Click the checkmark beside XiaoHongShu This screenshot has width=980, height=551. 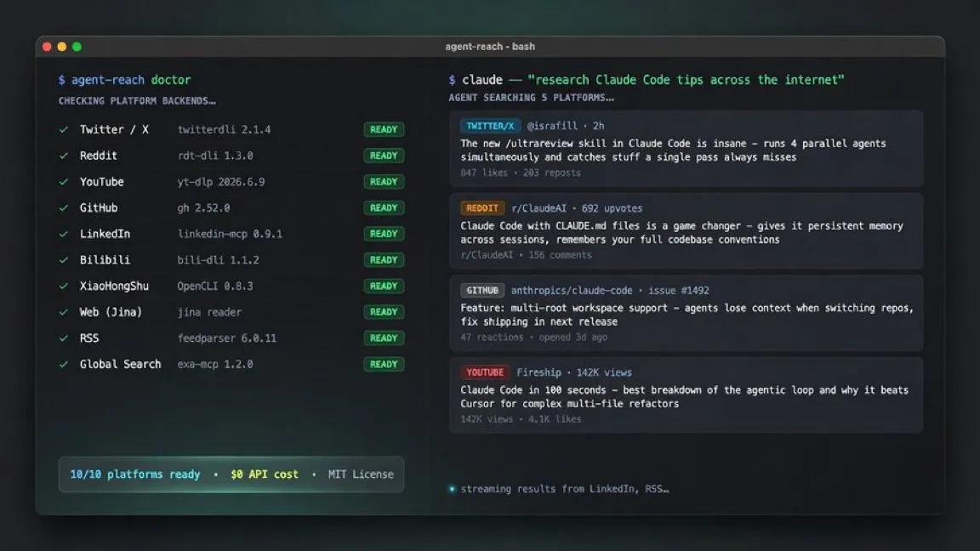(63, 286)
